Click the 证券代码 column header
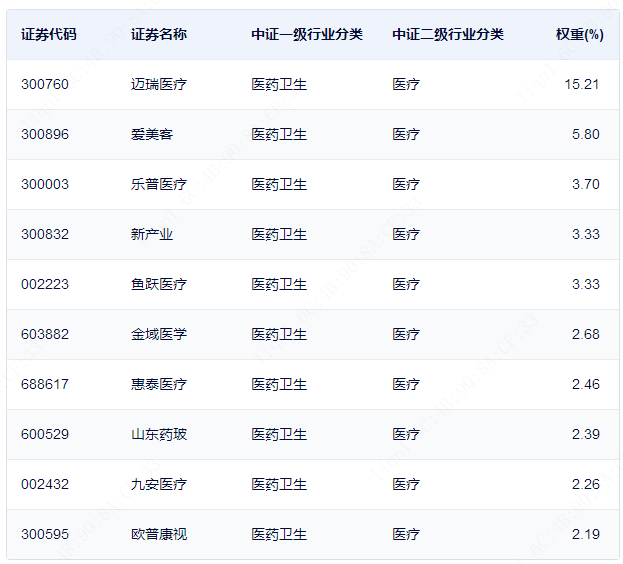The image size is (623, 564). pyautogui.click(x=48, y=35)
